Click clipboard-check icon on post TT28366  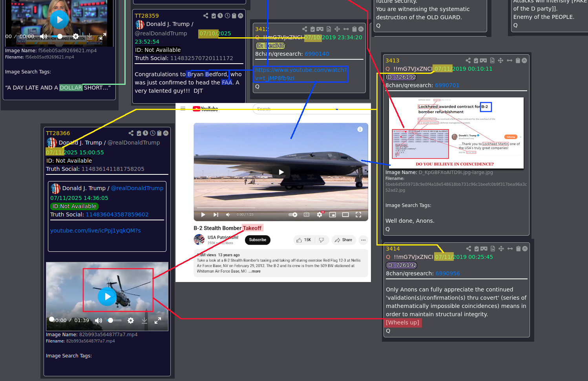click(x=139, y=133)
